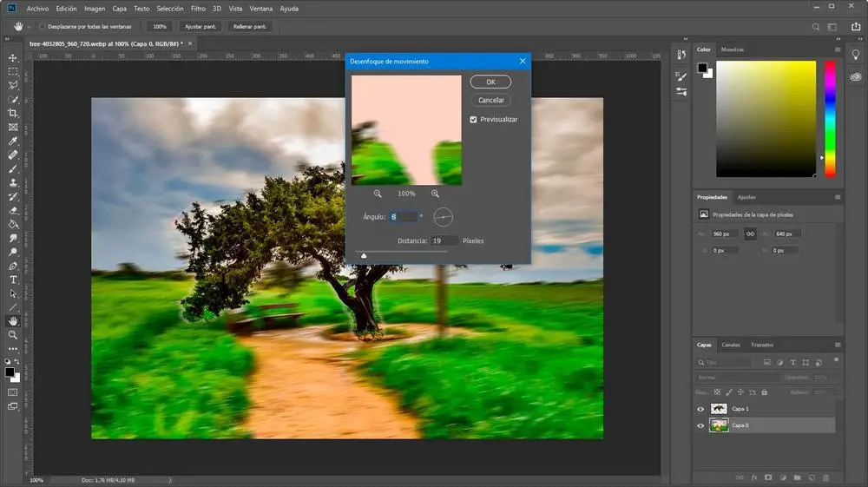868x487 pixels.
Task: Click Cancelar in motion blur dialog
Action: pyautogui.click(x=491, y=100)
